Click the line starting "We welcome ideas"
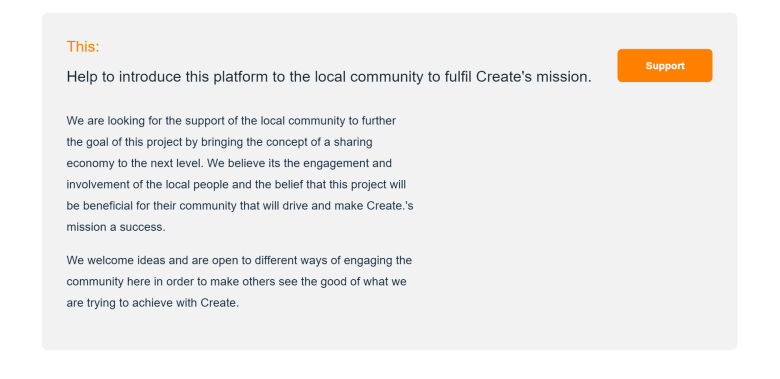This screenshot has height=379, width=780. (239, 261)
